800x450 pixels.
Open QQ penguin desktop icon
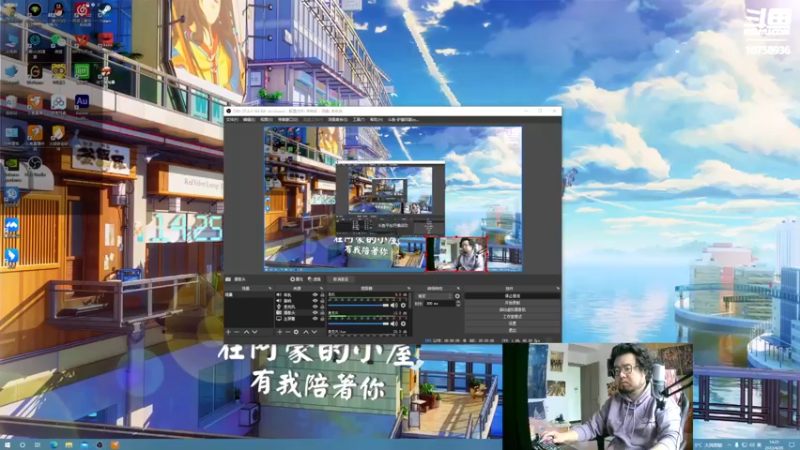[58, 10]
